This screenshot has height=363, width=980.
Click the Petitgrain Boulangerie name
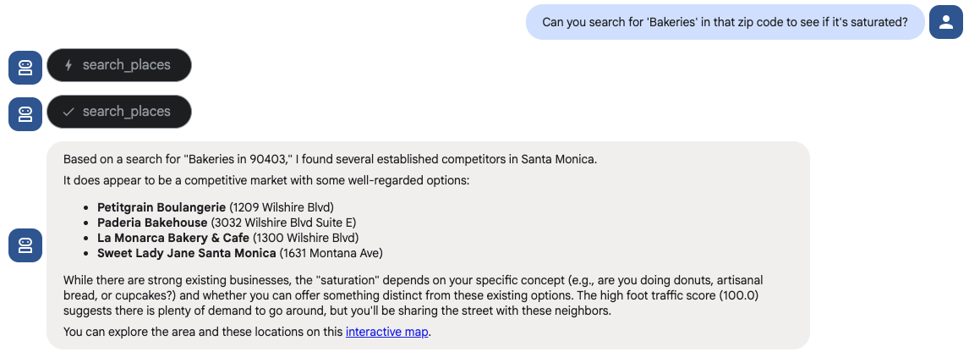(162, 207)
